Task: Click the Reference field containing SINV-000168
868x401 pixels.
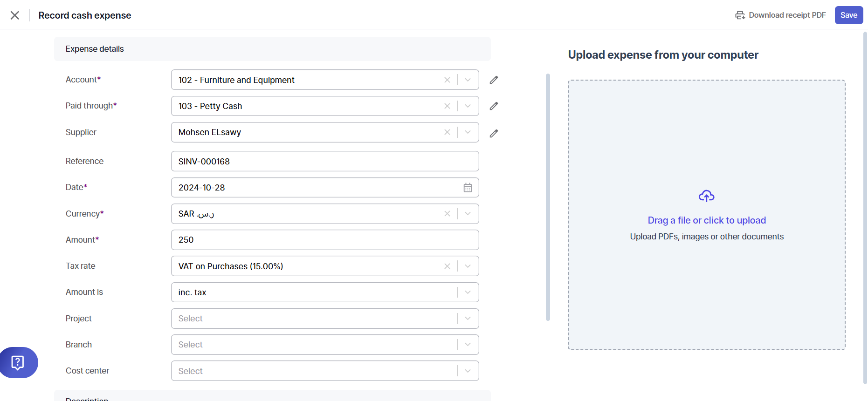Action: point(324,162)
